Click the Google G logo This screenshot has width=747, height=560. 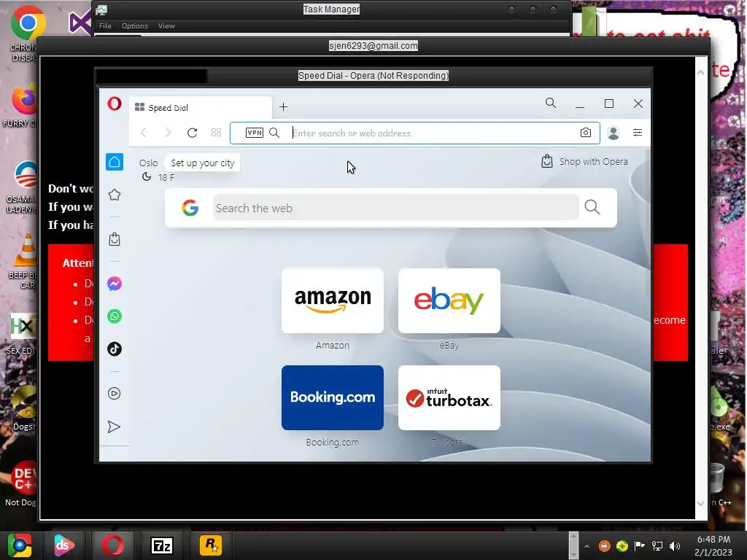coord(190,208)
